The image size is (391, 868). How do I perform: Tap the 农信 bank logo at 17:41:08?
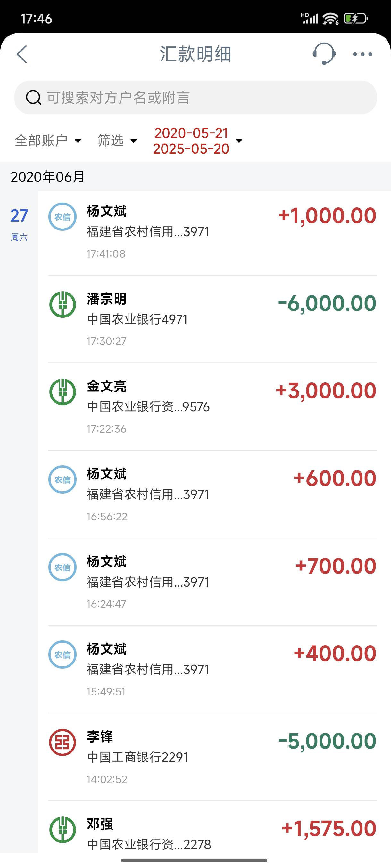click(x=63, y=217)
